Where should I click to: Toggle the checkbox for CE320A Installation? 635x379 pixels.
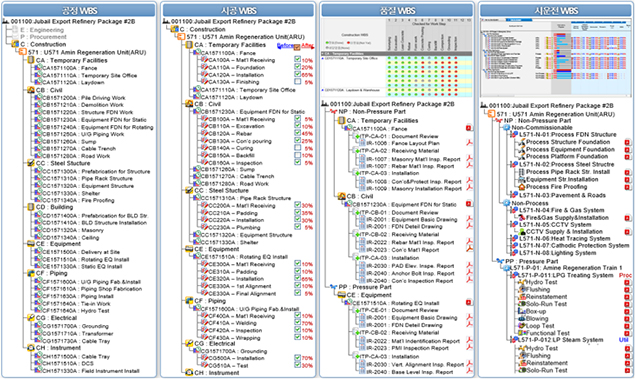(x=298, y=279)
